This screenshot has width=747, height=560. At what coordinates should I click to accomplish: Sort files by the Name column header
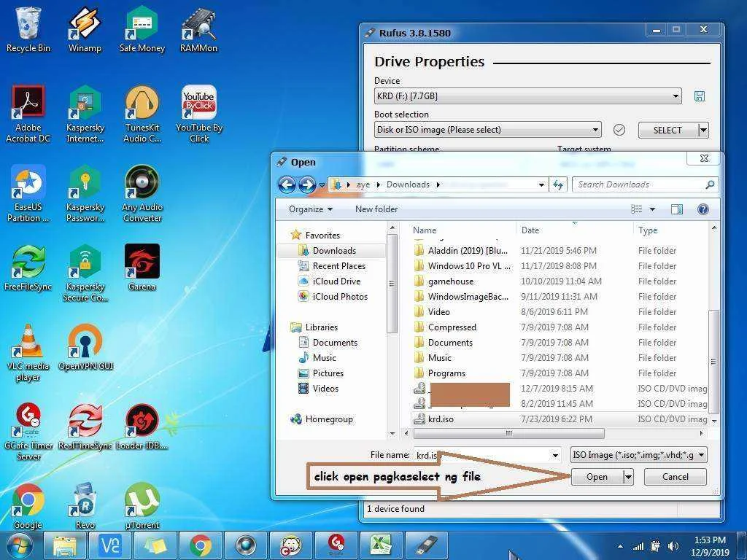tap(463, 230)
